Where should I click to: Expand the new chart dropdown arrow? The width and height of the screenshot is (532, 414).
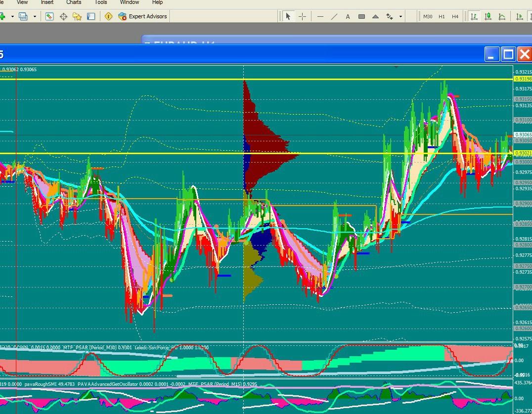click(12, 16)
